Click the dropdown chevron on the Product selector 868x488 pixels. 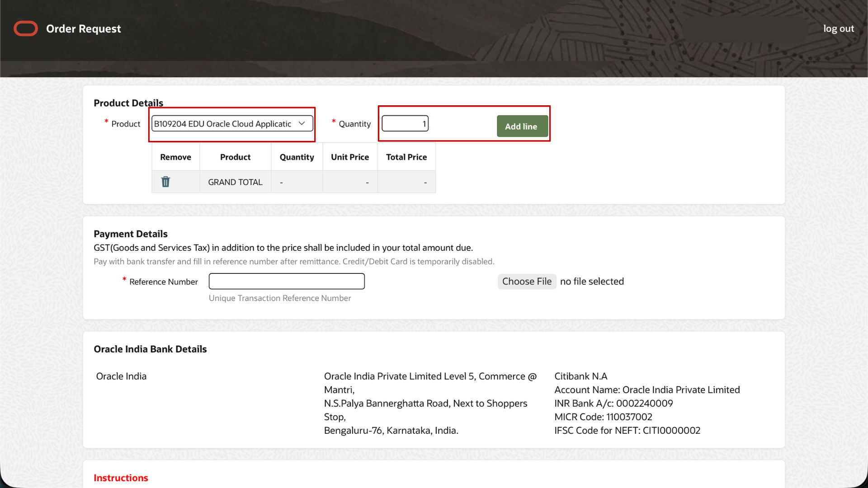pyautogui.click(x=302, y=123)
